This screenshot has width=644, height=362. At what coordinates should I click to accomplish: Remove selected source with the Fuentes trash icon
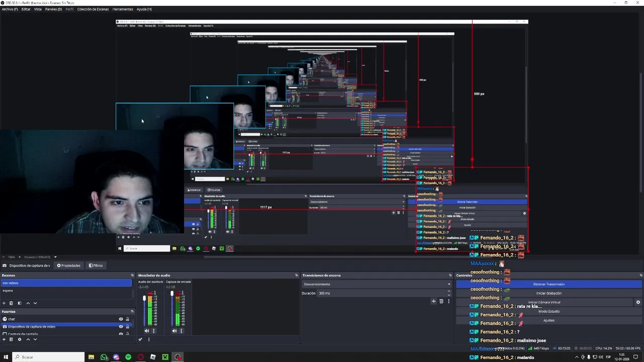11,339
